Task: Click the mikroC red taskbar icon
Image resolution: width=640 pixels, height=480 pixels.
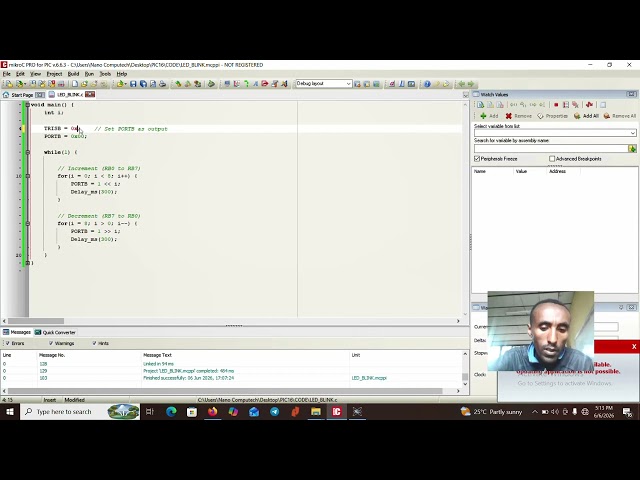Action: click(336, 412)
